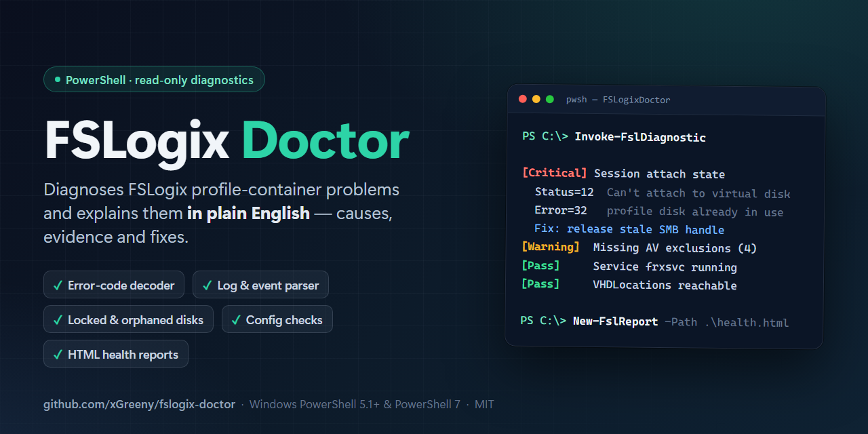Click Service frxsvc running text
The width and height of the screenshot is (868, 434).
pos(665,267)
